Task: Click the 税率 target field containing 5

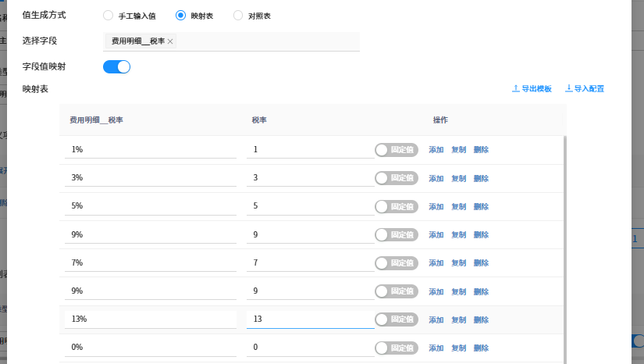Action: pos(311,206)
